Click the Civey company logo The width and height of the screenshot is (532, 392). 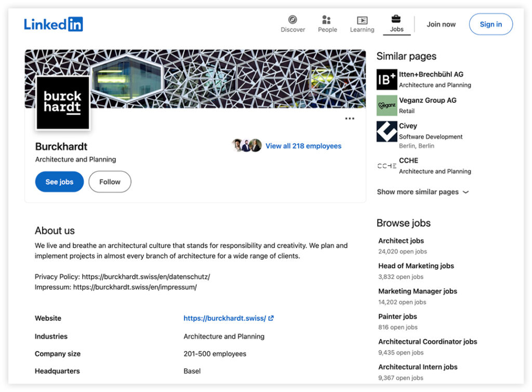coord(387,131)
